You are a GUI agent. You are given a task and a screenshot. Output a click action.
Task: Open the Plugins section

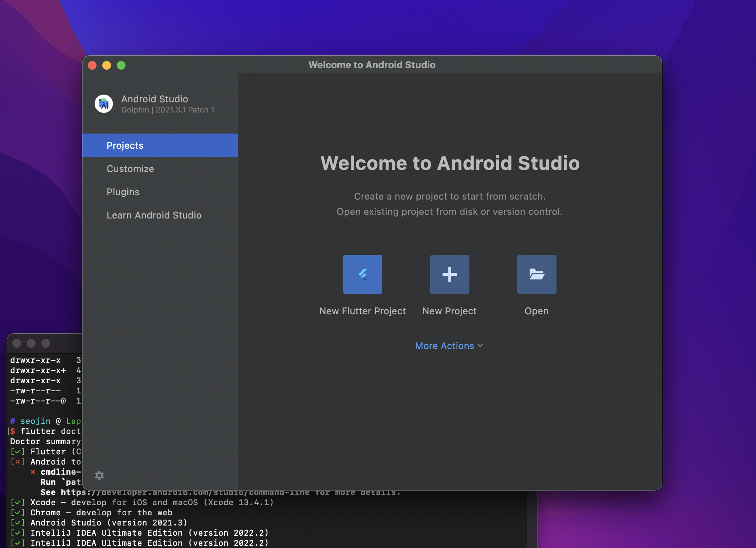(123, 192)
